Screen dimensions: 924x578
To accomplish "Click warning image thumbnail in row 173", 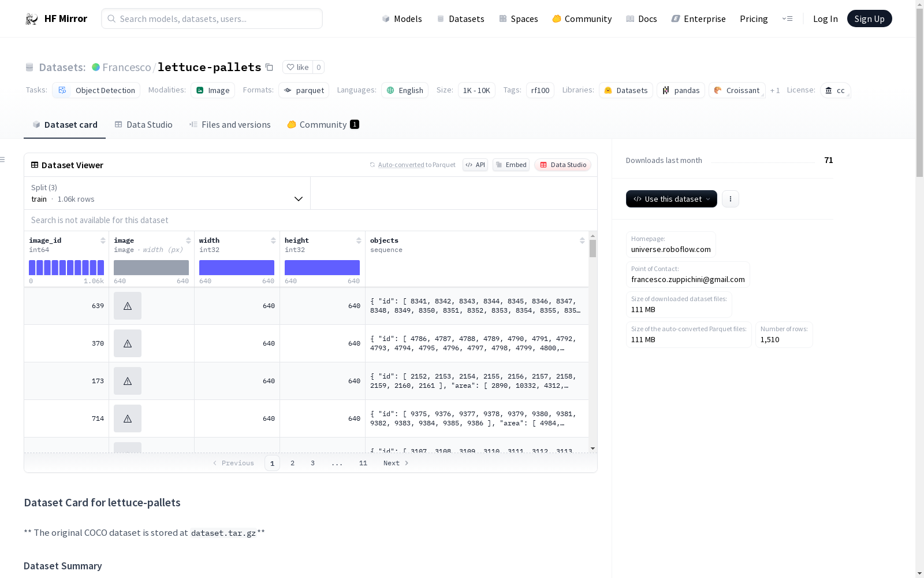I will pos(128,381).
